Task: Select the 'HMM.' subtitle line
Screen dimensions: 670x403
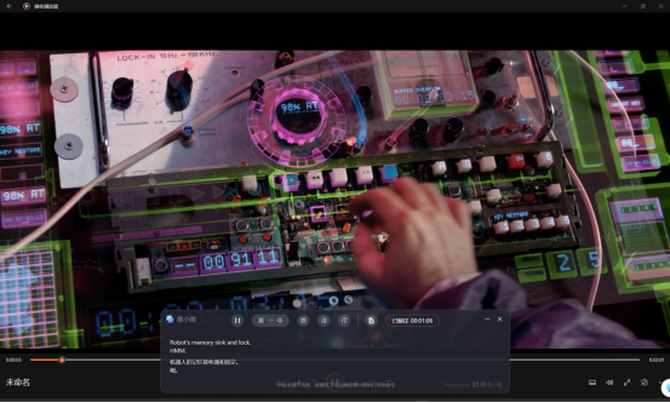Action: pyautogui.click(x=178, y=351)
